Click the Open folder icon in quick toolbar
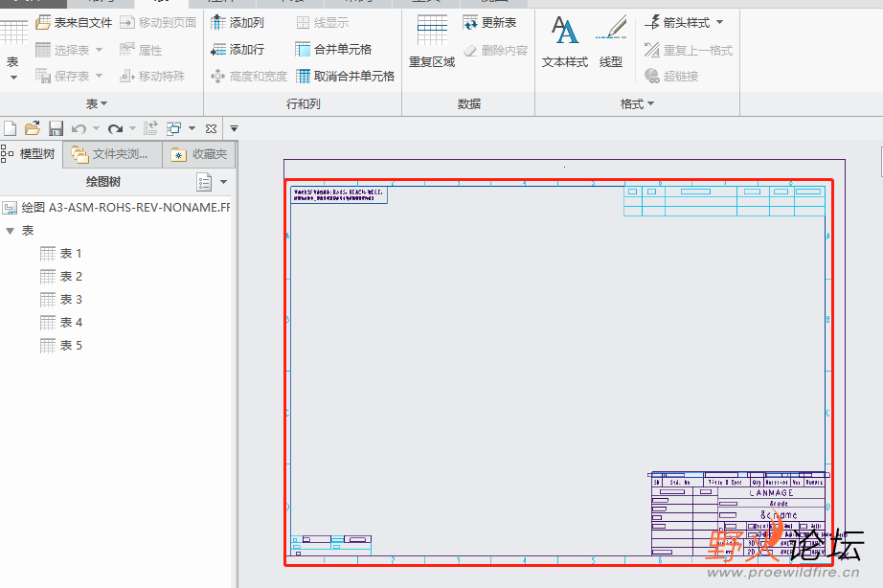883x588 pixels. [33, 129]
